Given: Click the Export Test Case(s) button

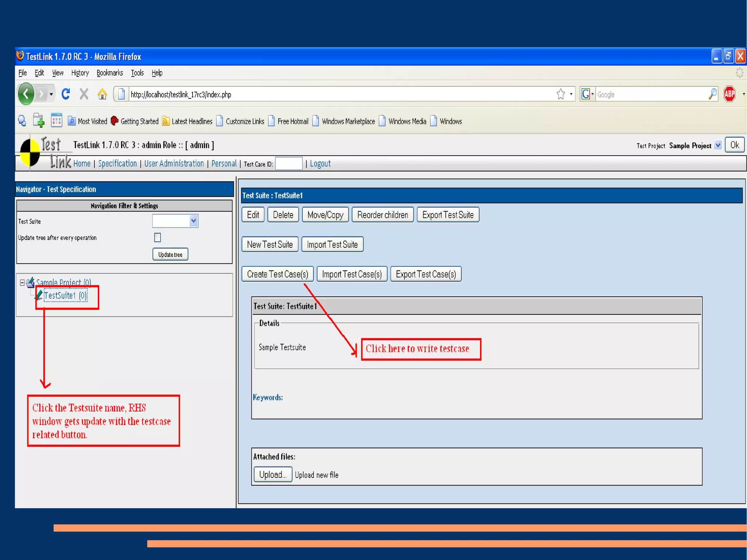Looking at the screenshot, I should (426, 274).
